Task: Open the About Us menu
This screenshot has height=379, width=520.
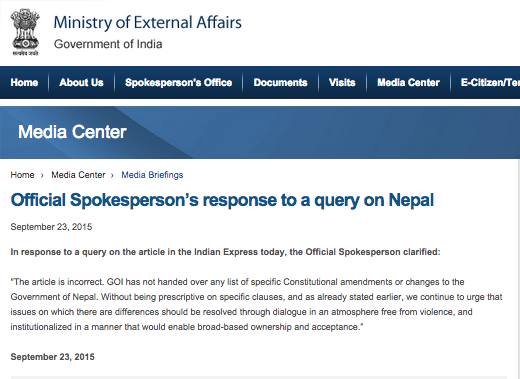Action: pyautogui.click(x=81, y=82)
